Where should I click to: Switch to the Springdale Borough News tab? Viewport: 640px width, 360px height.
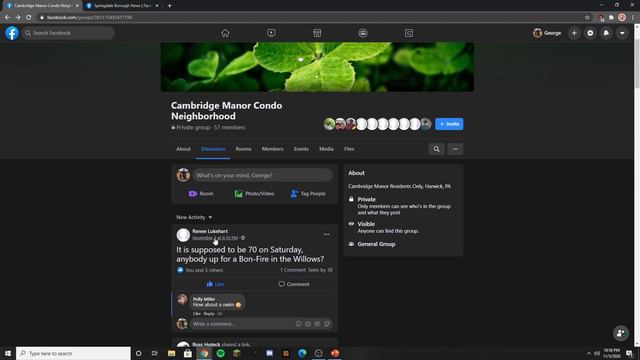tap(123, 6)
